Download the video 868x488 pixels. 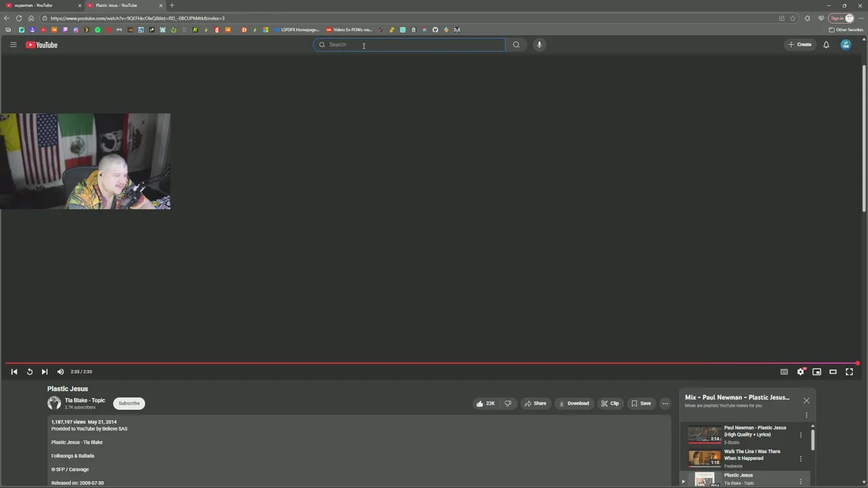(574, 403)
